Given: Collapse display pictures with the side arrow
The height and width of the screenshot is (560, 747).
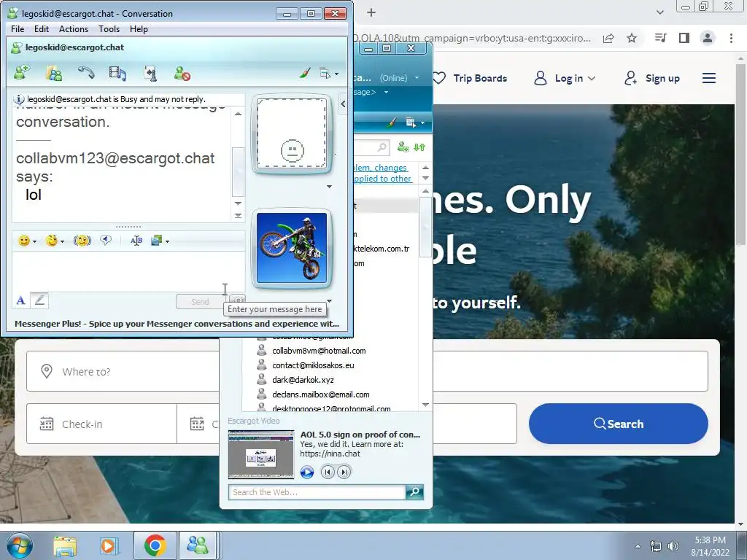Looking at the screenshot, I should click(x=343, y=104).
